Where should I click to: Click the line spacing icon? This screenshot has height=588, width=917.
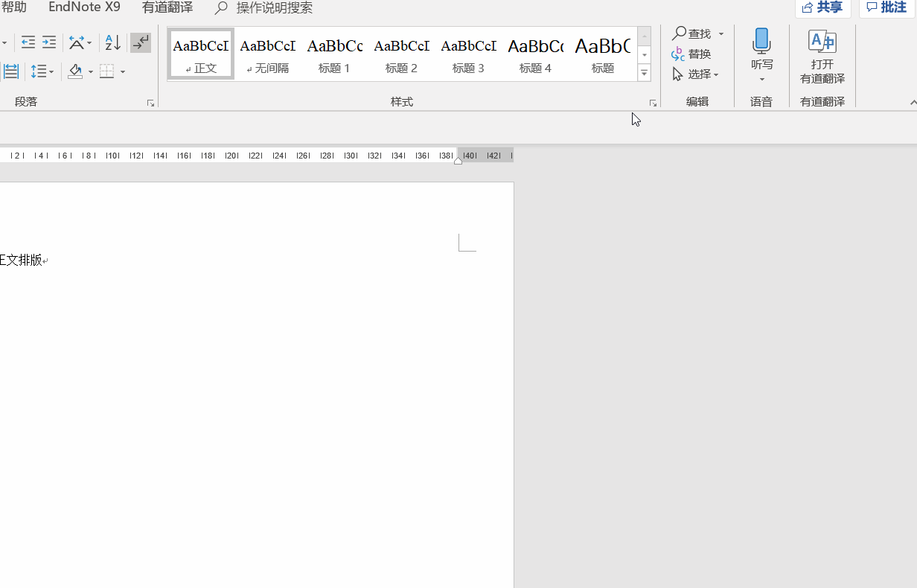click(38, 71)
